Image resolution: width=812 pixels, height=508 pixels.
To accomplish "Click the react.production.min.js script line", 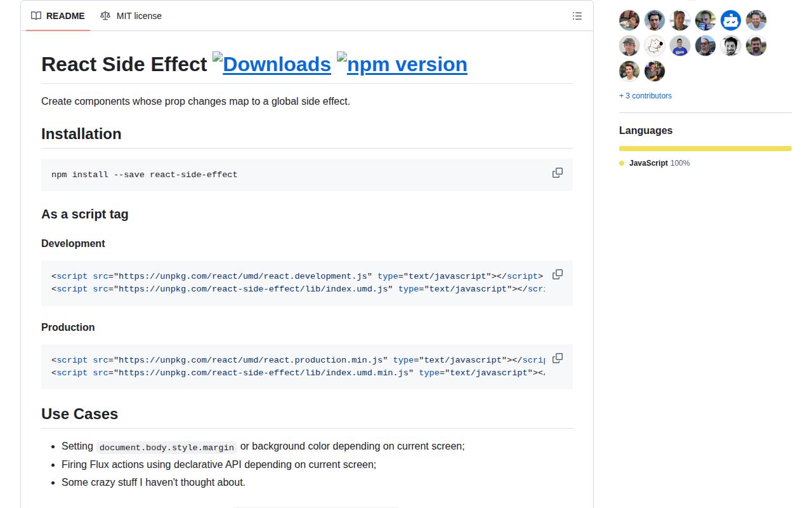I will (x=298, y=360).
